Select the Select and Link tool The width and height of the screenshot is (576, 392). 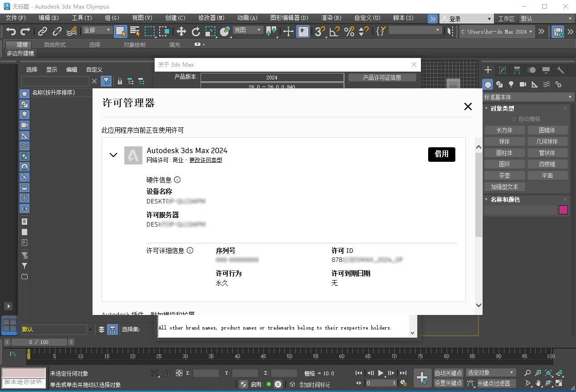tap(43, 31)
